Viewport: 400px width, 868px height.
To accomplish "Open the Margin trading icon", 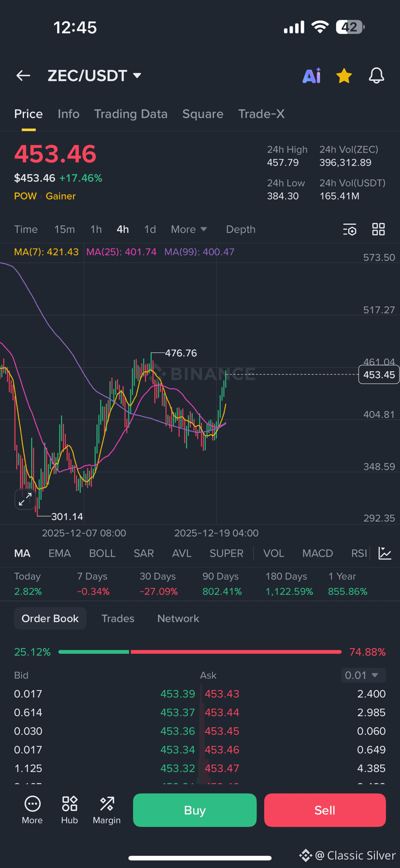I will (x=107, y=810).
